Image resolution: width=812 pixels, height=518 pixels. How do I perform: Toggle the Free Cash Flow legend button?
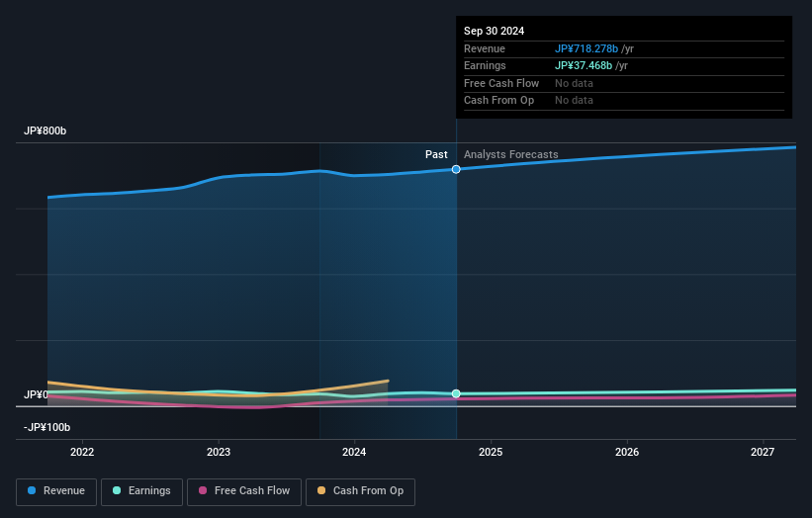pyautogui.click(x=244, y=491)
